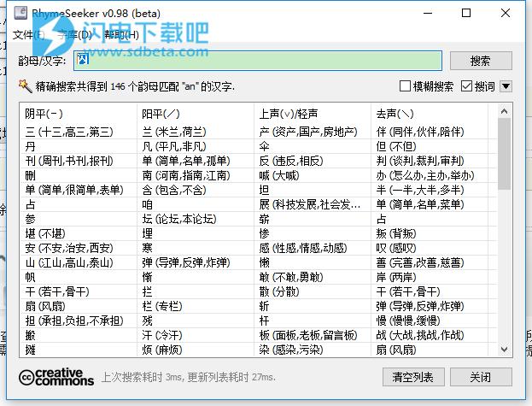This screenshot has width=532, height=406.
Task: Select the entry 叹 (感叹)
Action: [396, 249]
